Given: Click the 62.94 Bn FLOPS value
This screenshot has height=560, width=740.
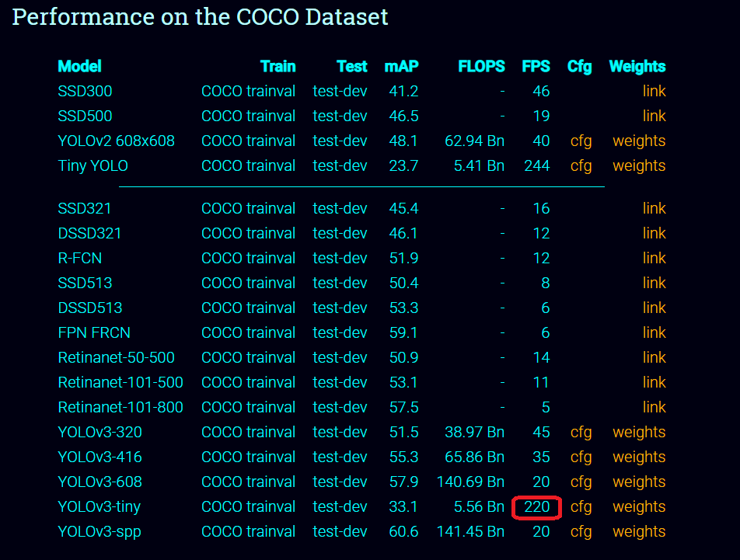Looking at the screenshot, I should [475, 141].
